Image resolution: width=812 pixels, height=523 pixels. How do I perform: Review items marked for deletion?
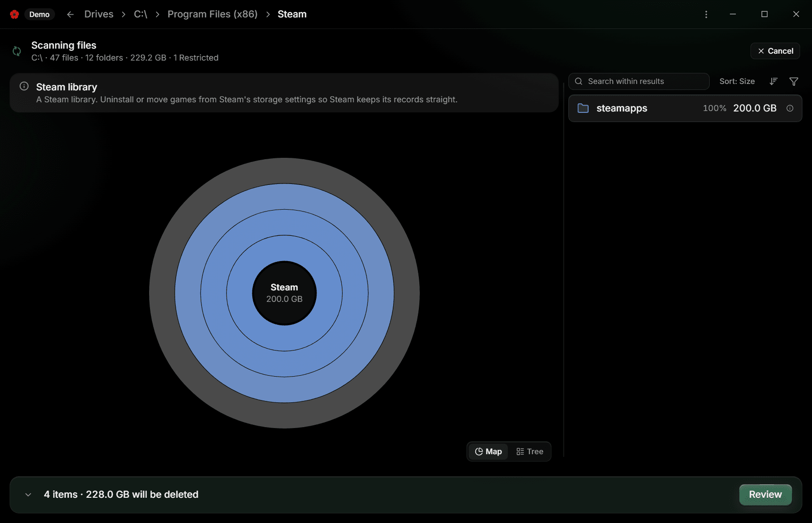coord(765,495)
